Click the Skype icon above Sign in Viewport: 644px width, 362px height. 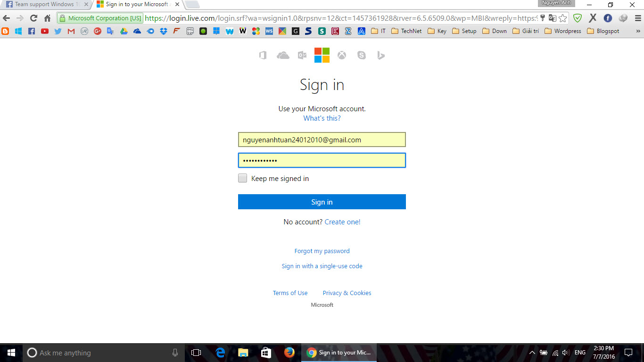pos(362,55)
